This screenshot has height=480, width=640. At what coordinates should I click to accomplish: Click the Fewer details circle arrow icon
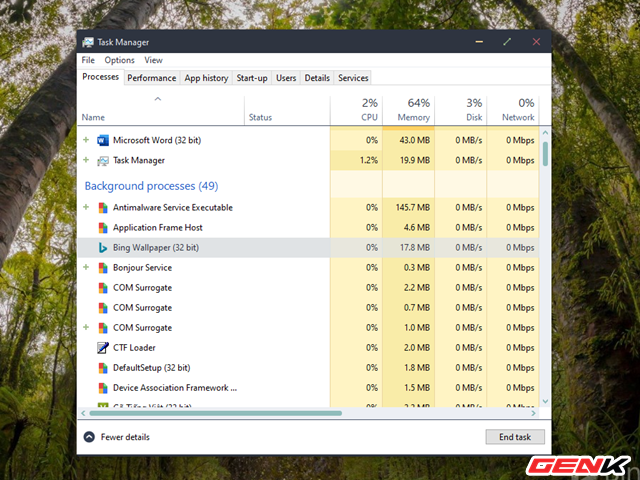pyautogui.click(x=89, y=437)
